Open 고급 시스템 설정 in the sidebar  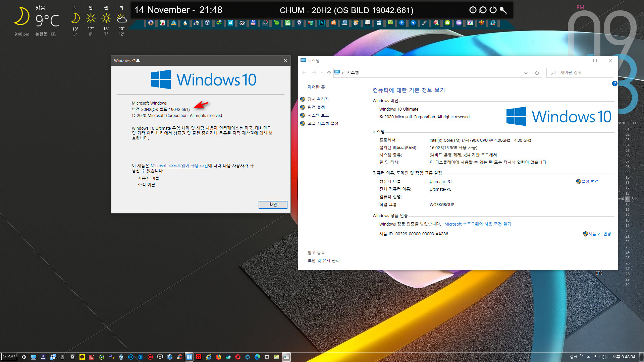click(323, 123)
